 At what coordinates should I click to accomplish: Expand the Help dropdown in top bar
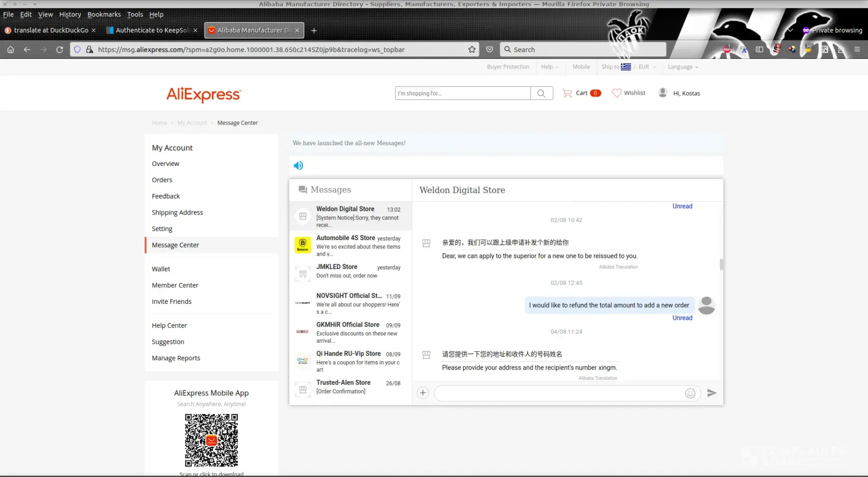[549, 67]
